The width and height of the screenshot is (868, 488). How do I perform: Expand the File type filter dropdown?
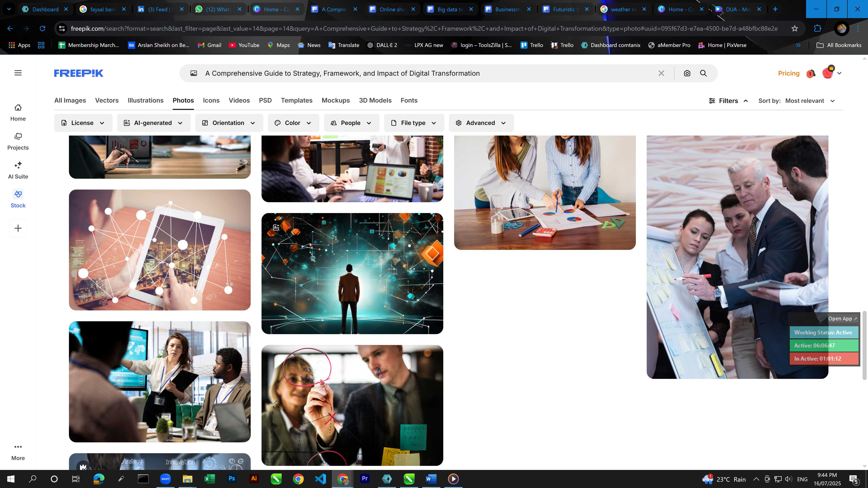(414, 123)
